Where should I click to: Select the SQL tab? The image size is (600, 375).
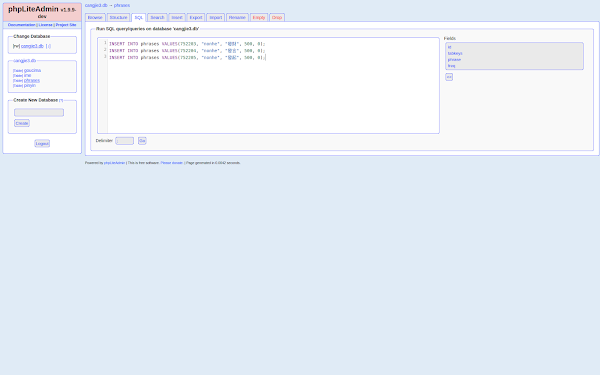139,18
